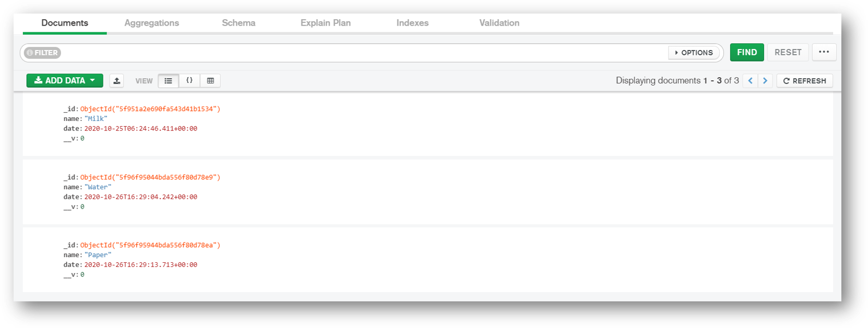This screenshot has width=868, height=328.
Task: Open the Indexes tab
Action: pyautogui.click(x=412, y=23)
